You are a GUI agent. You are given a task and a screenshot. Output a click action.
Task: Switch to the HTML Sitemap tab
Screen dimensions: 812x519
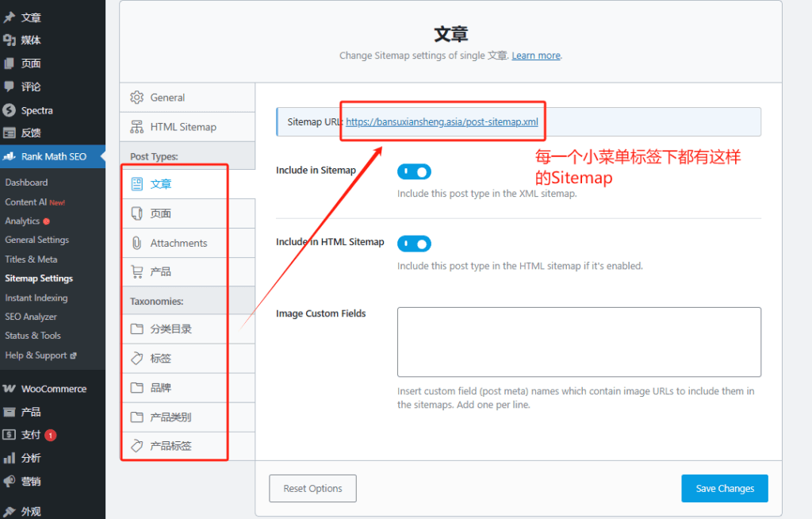point(187,127)
